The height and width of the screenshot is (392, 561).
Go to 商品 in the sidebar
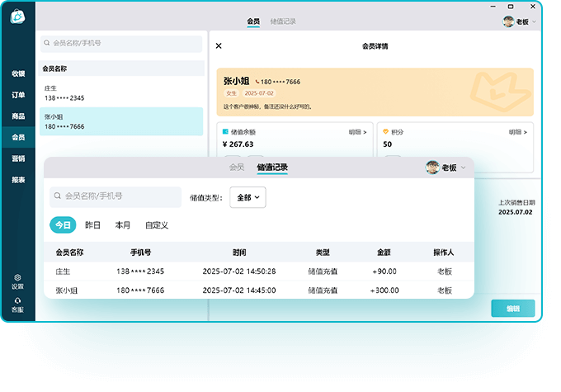point(18,116)
